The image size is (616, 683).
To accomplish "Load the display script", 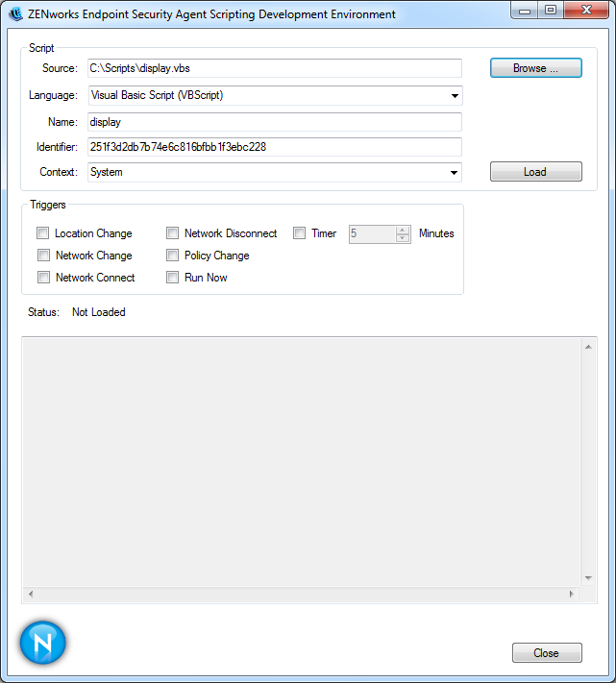I will (536, 172).
